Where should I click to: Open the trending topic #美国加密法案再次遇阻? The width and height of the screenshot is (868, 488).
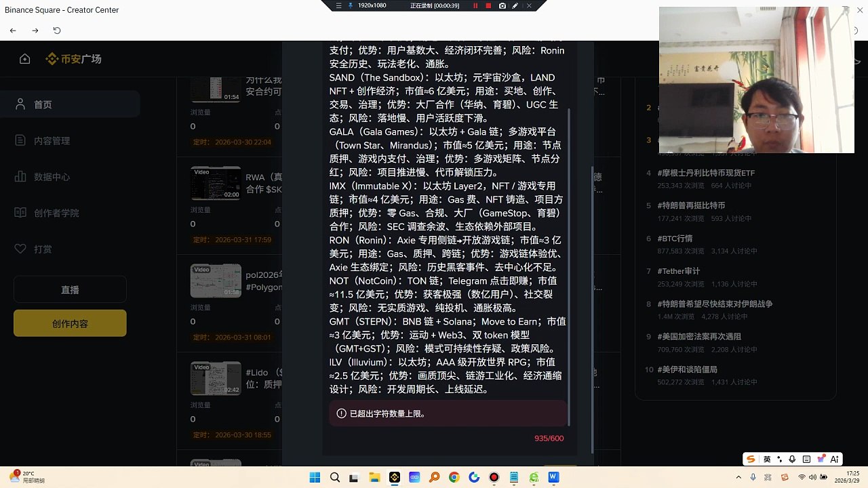coord(699,337)
